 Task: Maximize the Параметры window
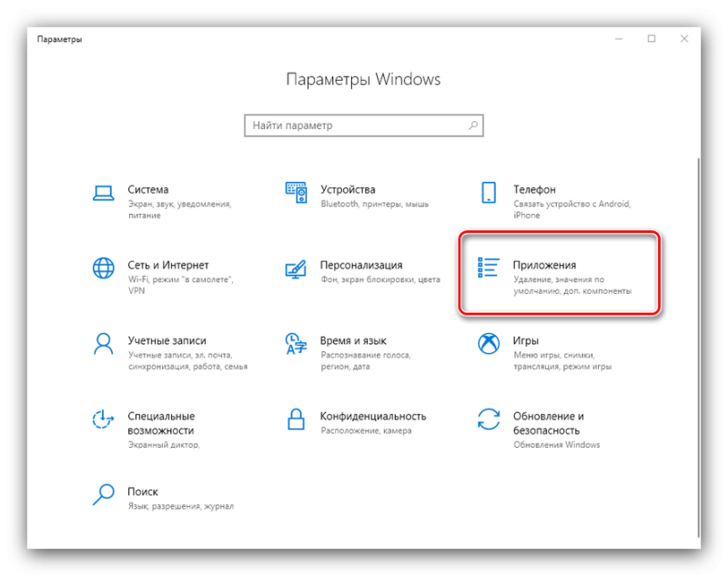652,39
